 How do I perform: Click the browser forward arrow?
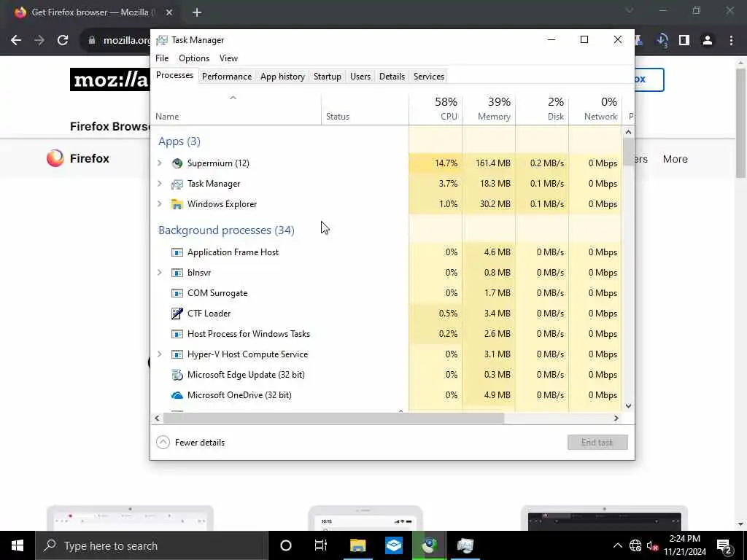[x=39, y=41]
